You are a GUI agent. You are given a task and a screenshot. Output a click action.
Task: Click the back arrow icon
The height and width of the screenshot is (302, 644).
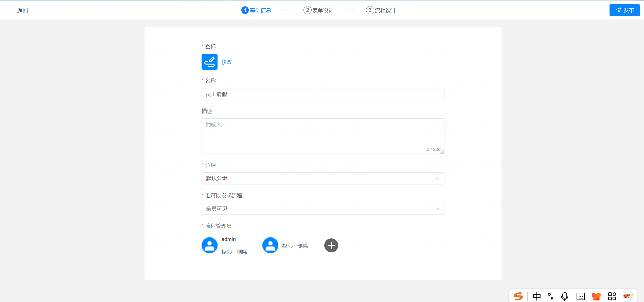pyautogui.click(x=10, y=10)
